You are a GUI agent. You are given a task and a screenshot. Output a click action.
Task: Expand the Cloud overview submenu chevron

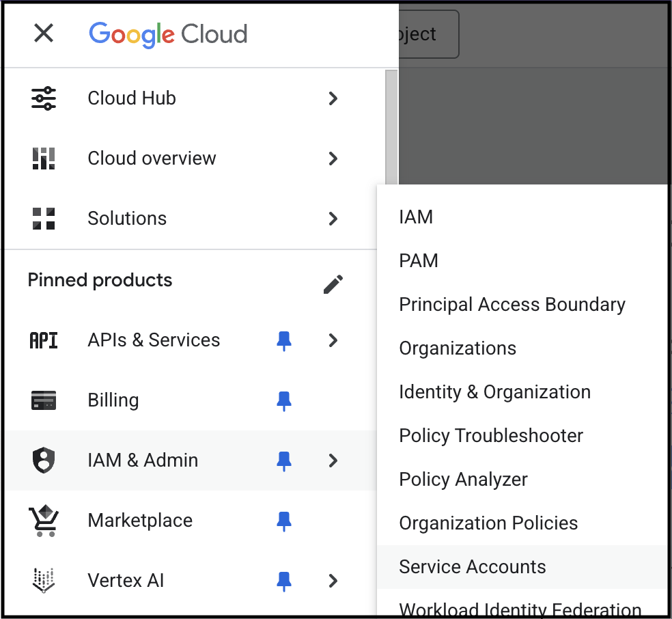pos(333,159)
